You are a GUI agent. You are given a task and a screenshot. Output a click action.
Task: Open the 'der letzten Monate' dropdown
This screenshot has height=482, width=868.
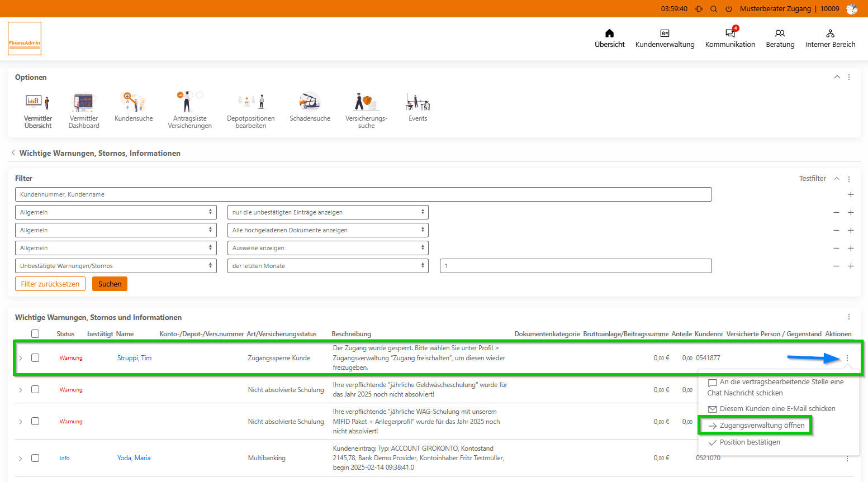click(x=328, y=266)
